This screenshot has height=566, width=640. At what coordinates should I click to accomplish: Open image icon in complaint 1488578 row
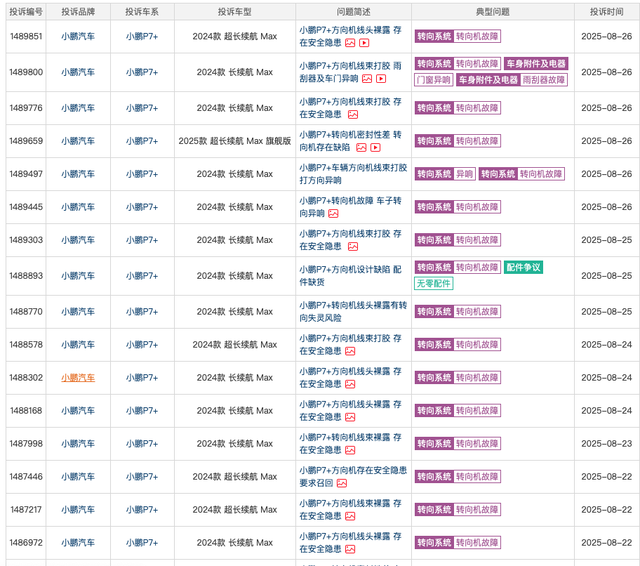pyautogui.click(x=350, y=351)
